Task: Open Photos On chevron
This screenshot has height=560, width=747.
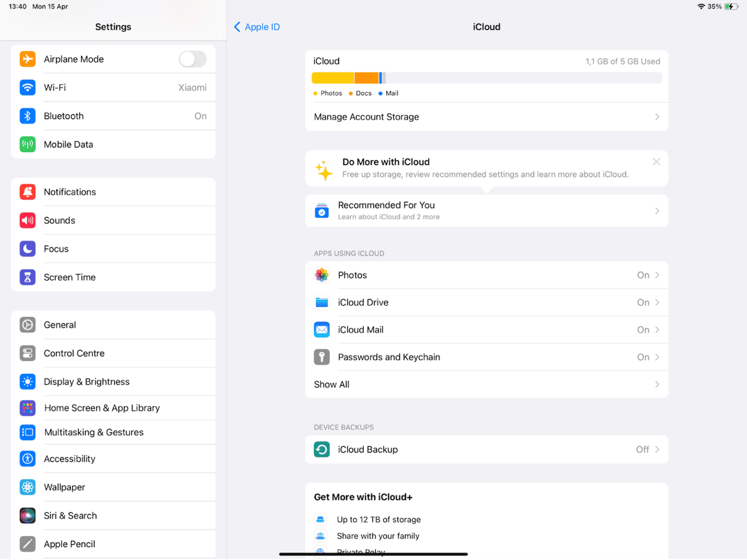Action: click(x=657, y=275)
